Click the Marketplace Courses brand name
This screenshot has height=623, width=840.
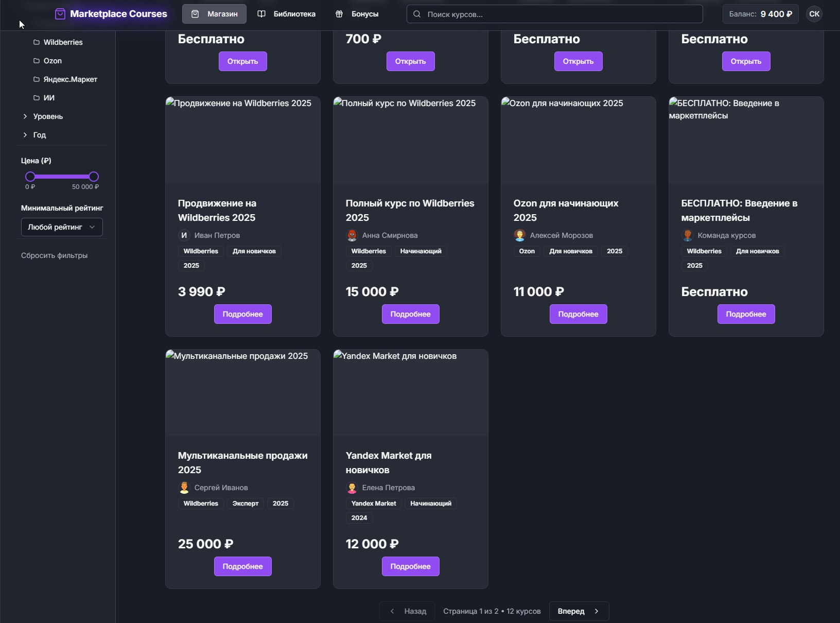coord(119,14)
